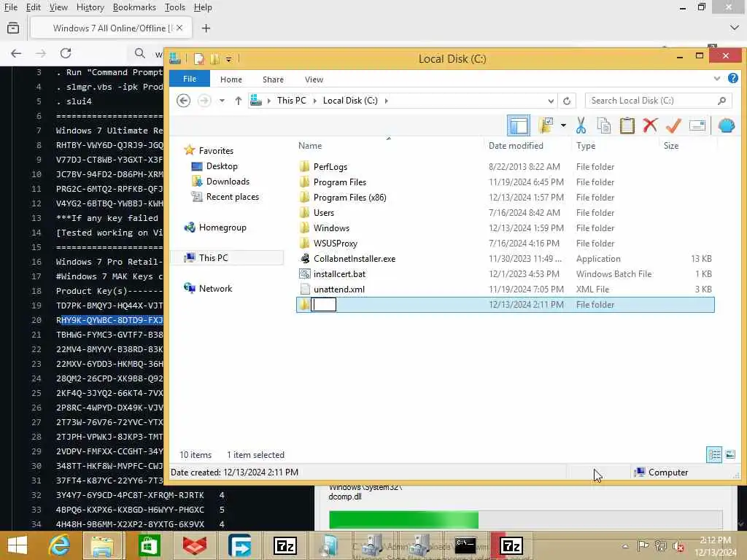Switch to the Share ribbon tab

(273, 79)
